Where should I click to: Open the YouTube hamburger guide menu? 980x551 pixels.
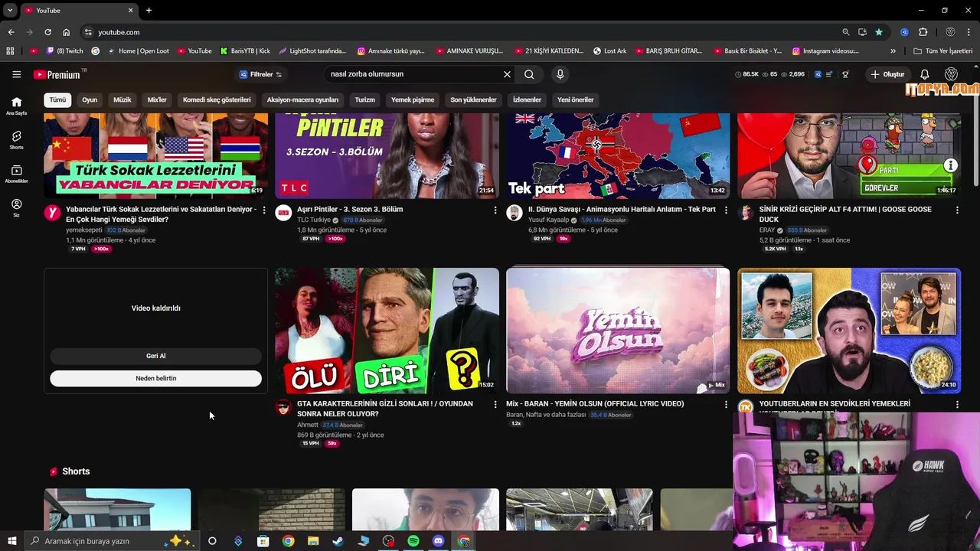16,74
